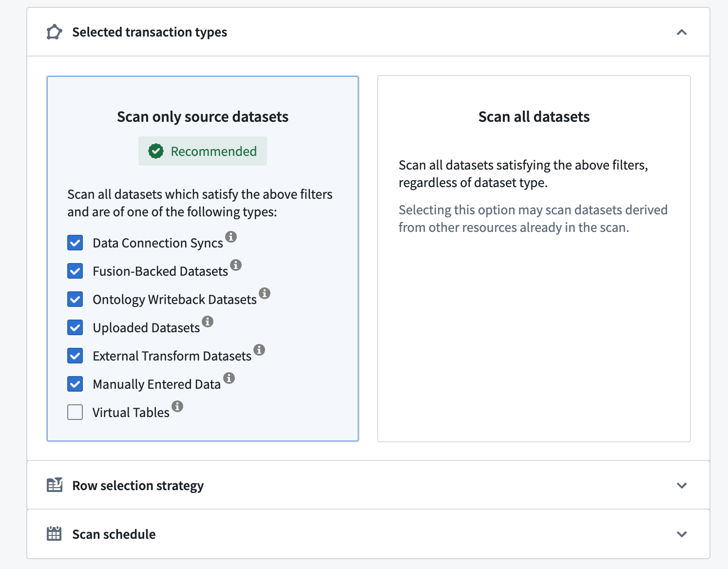Screen dimensions: 728x569
Task: Enable the Virtual Tables checkbox
Action: (x=75, y=412)
